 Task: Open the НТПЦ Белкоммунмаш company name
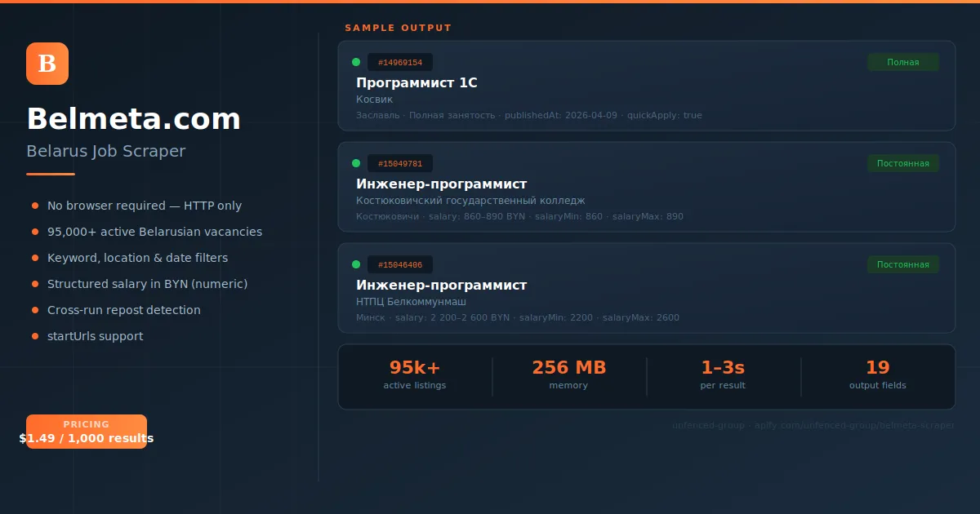(411, 302)
